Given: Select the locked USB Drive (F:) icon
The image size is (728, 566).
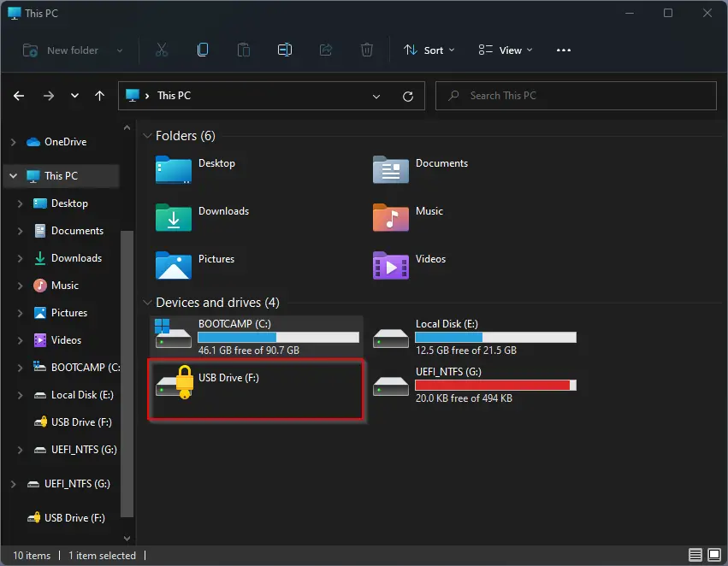Looking at the screenshot, I should pos(175,382).
